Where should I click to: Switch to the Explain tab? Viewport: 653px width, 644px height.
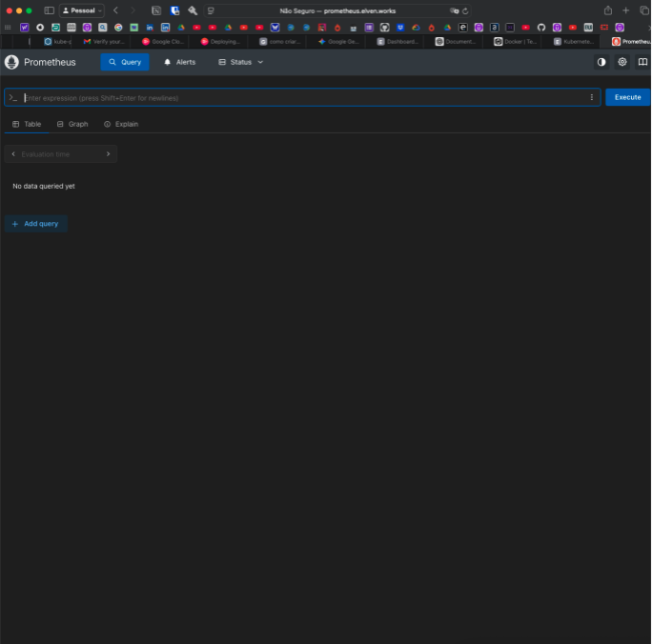(121, 124)
